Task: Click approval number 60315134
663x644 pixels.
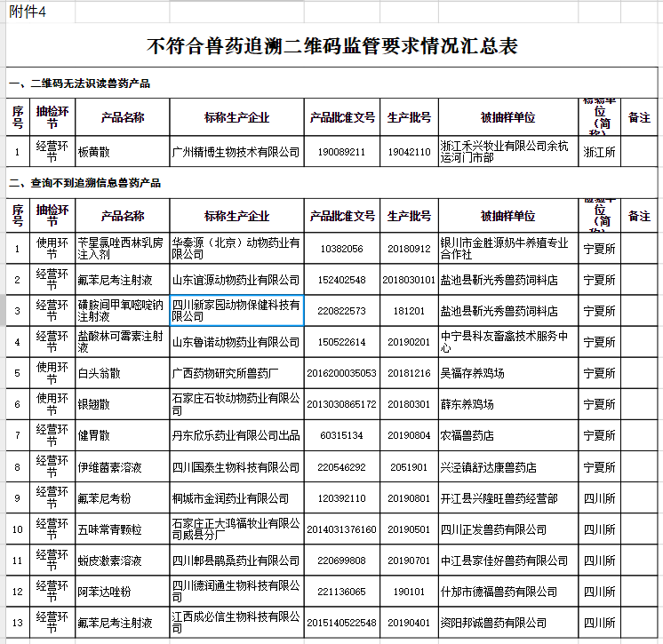Action: click(x=341, y=435)
